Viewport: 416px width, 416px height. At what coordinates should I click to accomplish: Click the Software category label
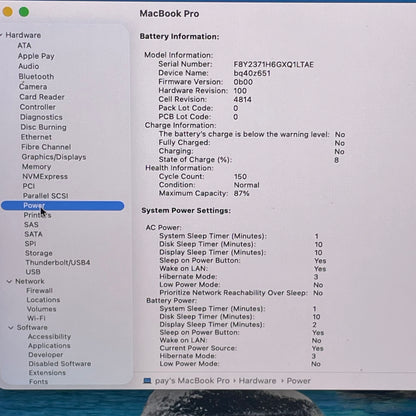click(x=32, y=327)
